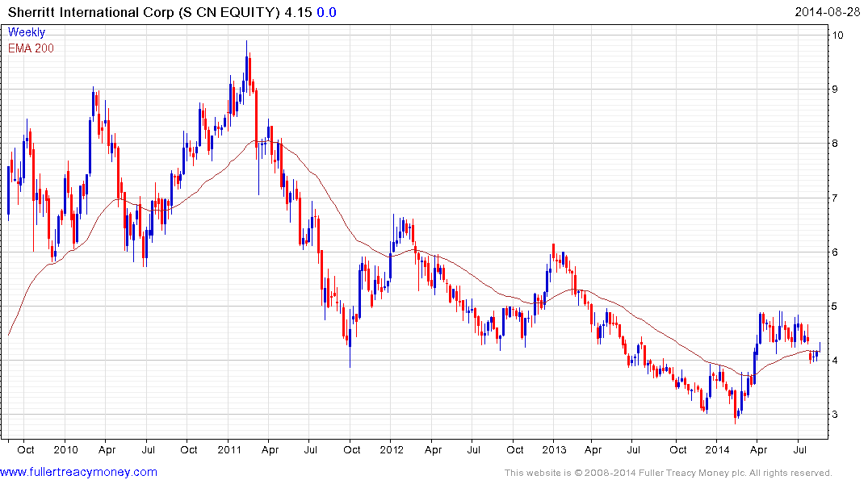Click the 2011 label on the time axis
The width and height of the screenshot is (868, 484).
tap(229, 449)
